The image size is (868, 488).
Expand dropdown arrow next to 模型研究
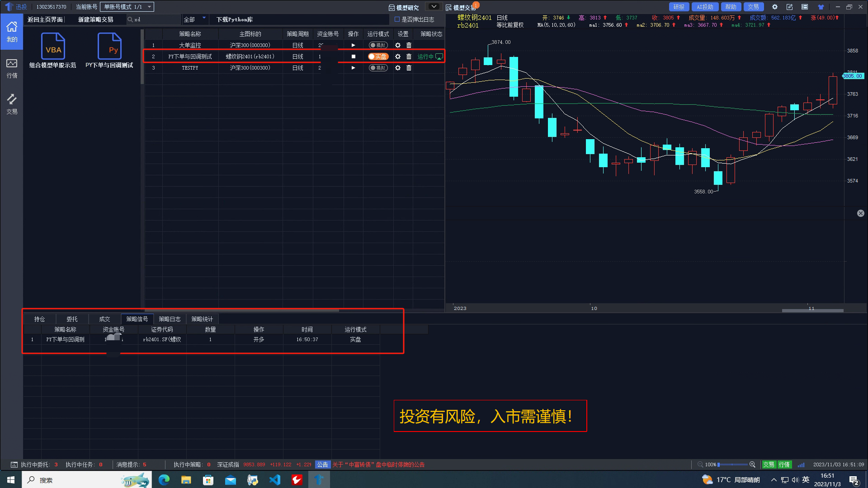[x=434, y=7]
